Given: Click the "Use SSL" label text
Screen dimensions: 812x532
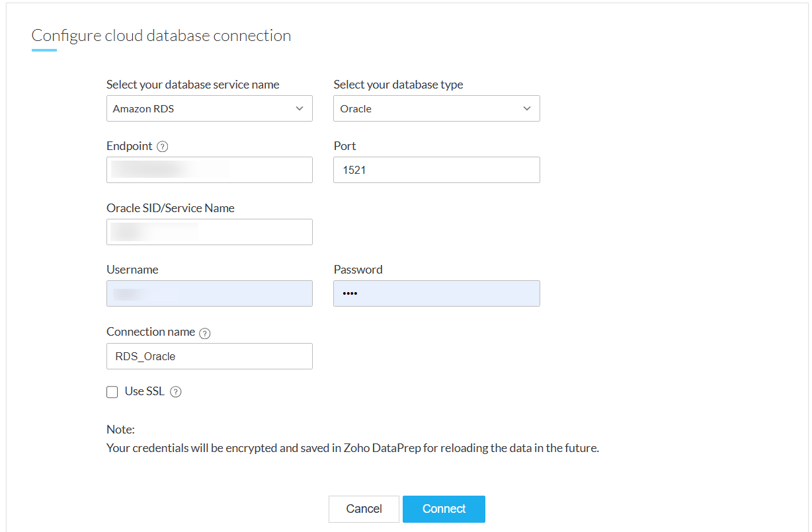Looking at the screenshot, I should coord(143,391).
